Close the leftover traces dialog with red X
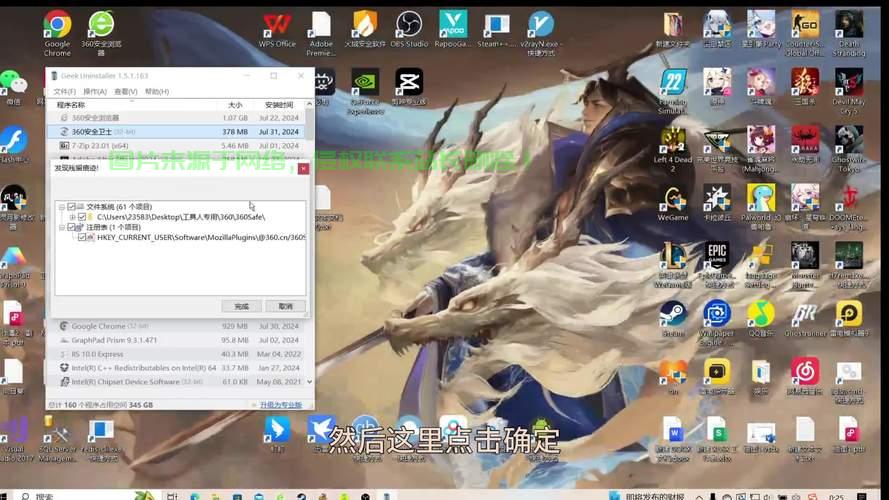889x500 pixels. point(303,169)
